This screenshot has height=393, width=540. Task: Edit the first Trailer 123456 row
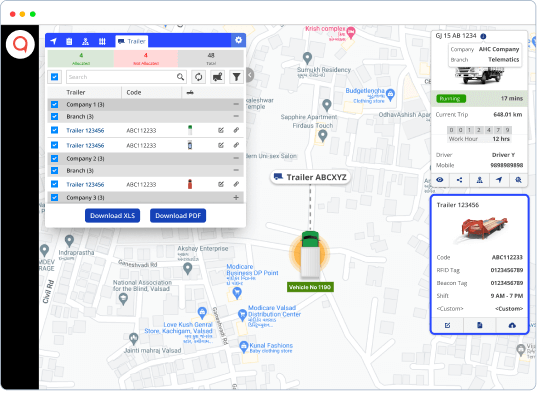(x=221, y=130)
